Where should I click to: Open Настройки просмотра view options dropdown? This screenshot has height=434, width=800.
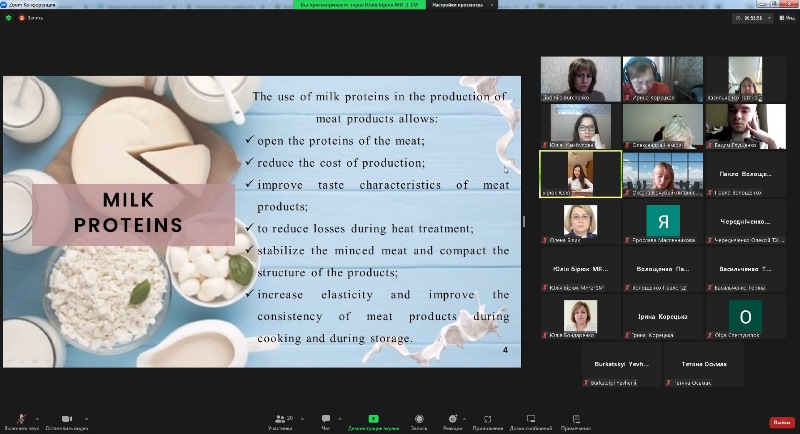point(462,5)
